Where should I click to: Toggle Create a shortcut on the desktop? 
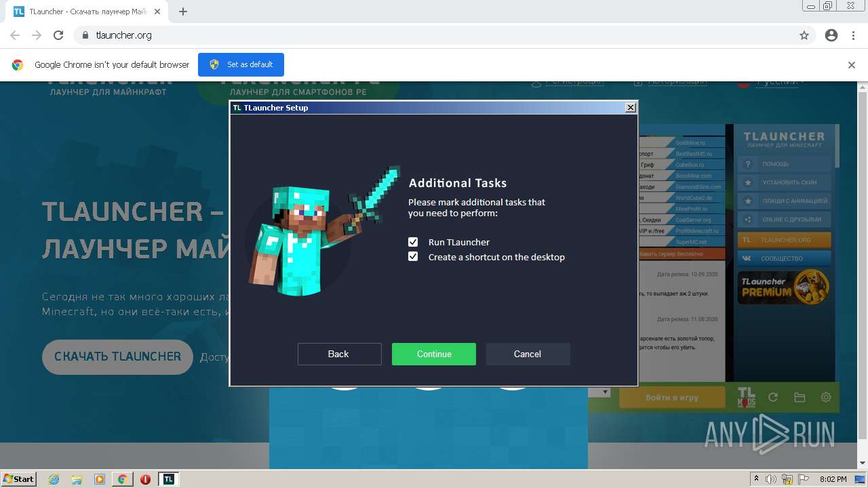(413, 257)
